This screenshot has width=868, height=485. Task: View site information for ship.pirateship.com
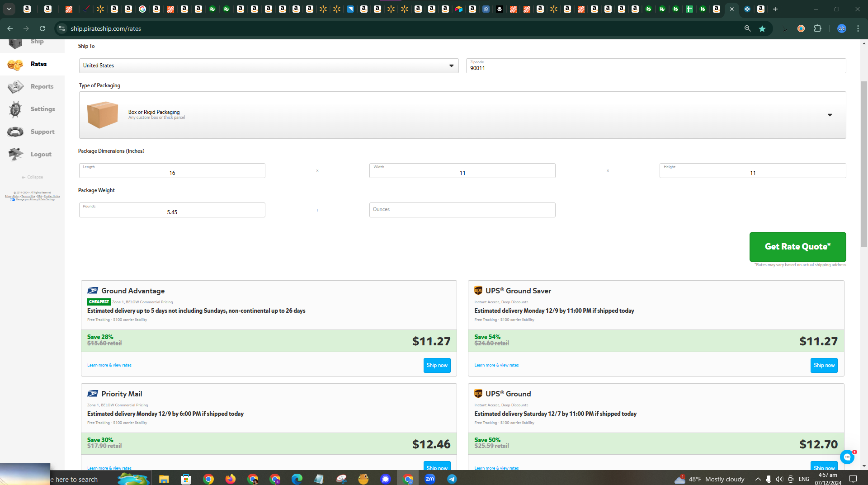click(x=62, y=28)
